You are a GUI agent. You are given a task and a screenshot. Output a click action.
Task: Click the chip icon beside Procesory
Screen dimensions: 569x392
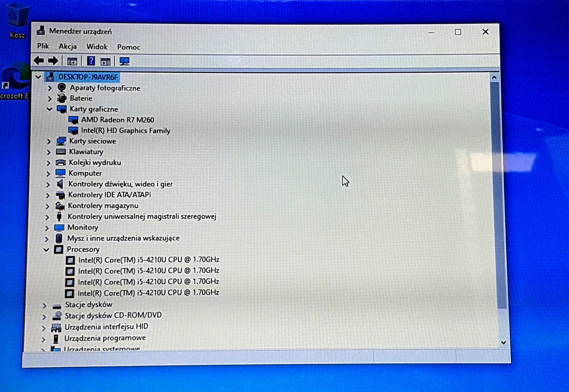tap(59, 250)
